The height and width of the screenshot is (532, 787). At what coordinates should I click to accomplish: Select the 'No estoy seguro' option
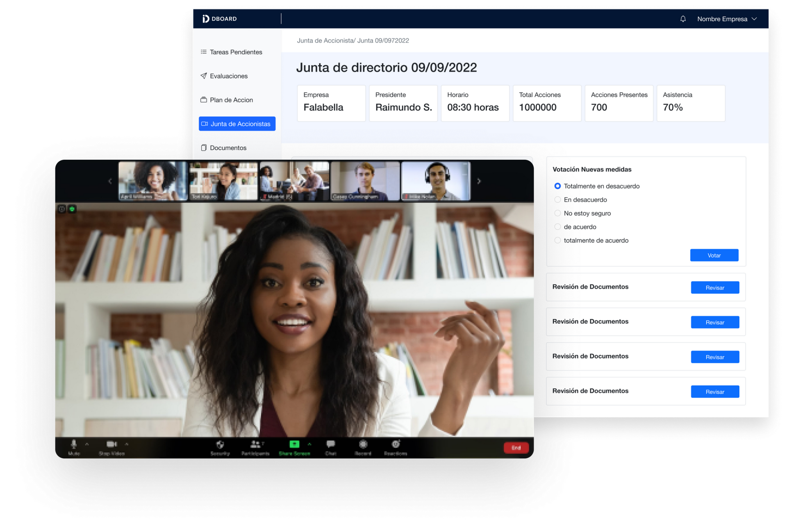pyautogui.click(x=557, y=213)
